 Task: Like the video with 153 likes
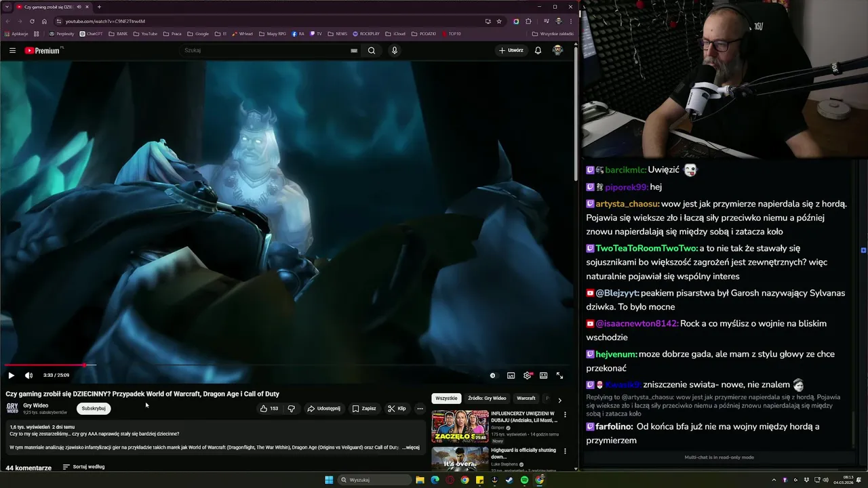click(269, 409)
